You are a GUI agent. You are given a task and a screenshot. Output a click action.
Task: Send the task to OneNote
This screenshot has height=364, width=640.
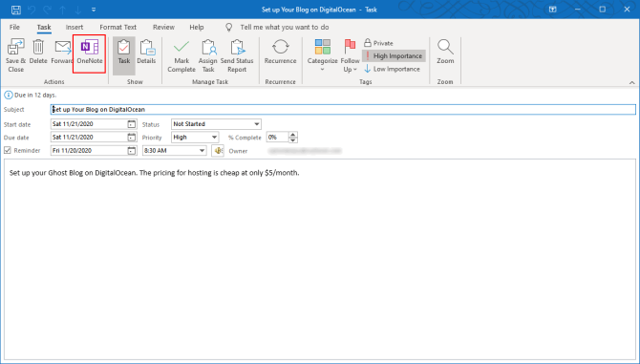point(90,53)
